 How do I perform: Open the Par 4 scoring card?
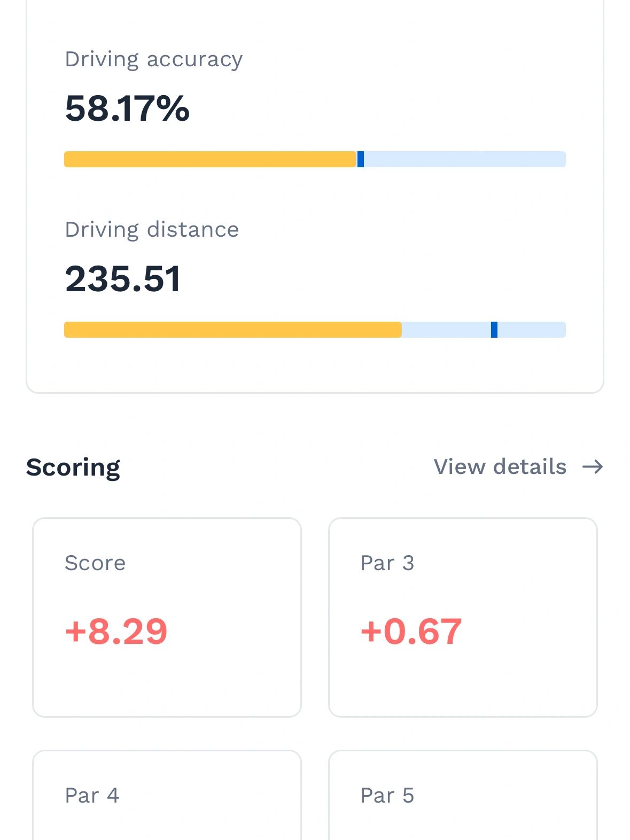[x=167, y=795]
